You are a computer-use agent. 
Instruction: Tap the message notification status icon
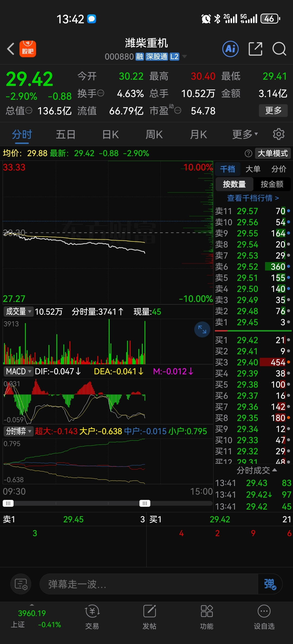click(x=92, y=19)
